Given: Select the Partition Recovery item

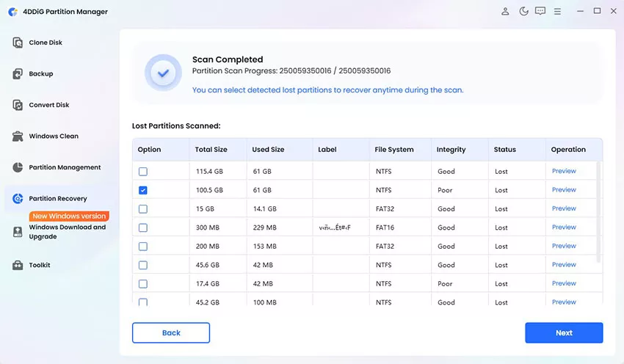Looking at the screenshot, I should 58,198.
